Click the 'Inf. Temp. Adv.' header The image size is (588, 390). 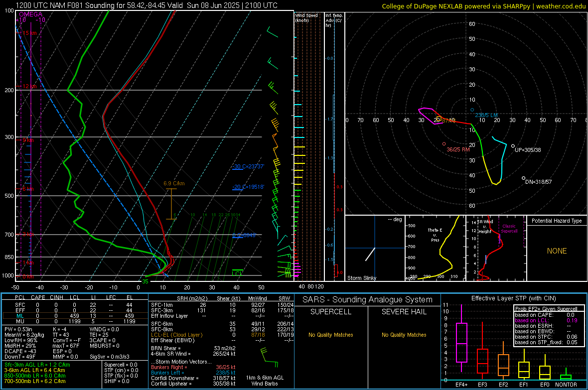point(334,20)
